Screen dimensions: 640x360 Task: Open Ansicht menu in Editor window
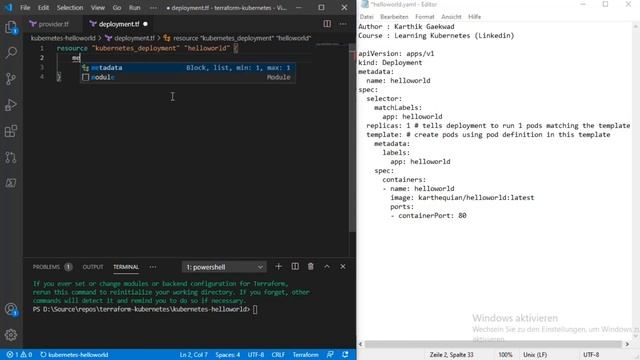click(451, 17)
